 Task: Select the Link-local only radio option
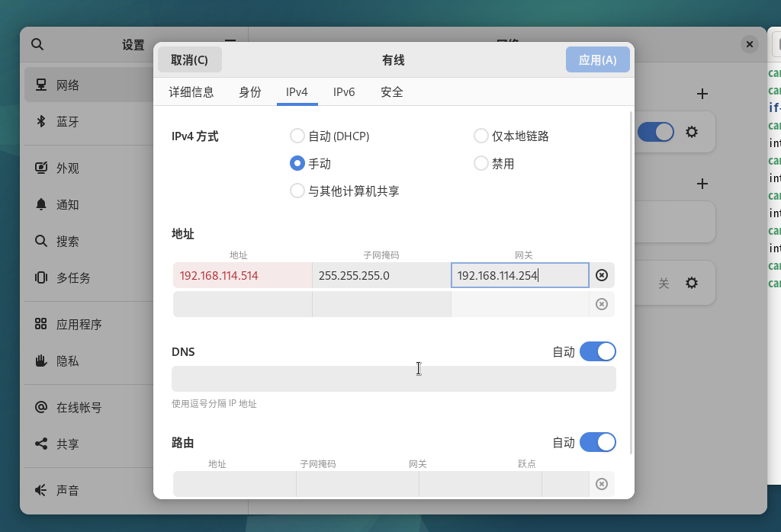pyautogui.click(x=480, y=136)
